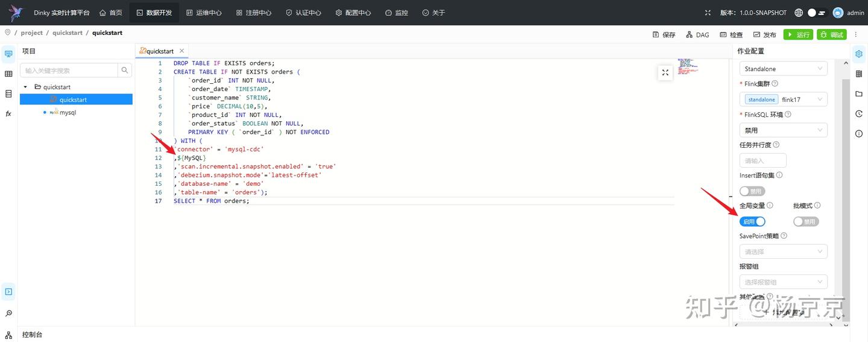Viewport: 868px width, 342px height.
Task: Open the 运维中心 menu
Action: [x=204, y=13]
